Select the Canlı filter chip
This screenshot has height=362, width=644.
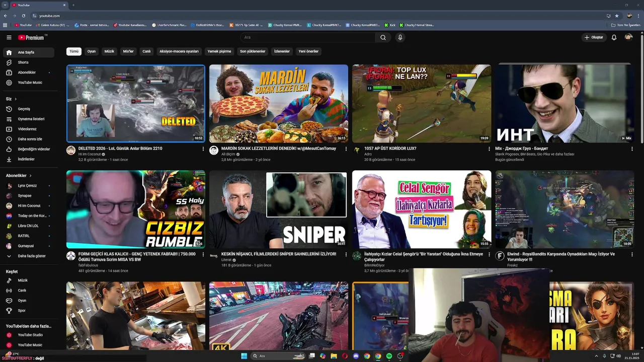146,51
